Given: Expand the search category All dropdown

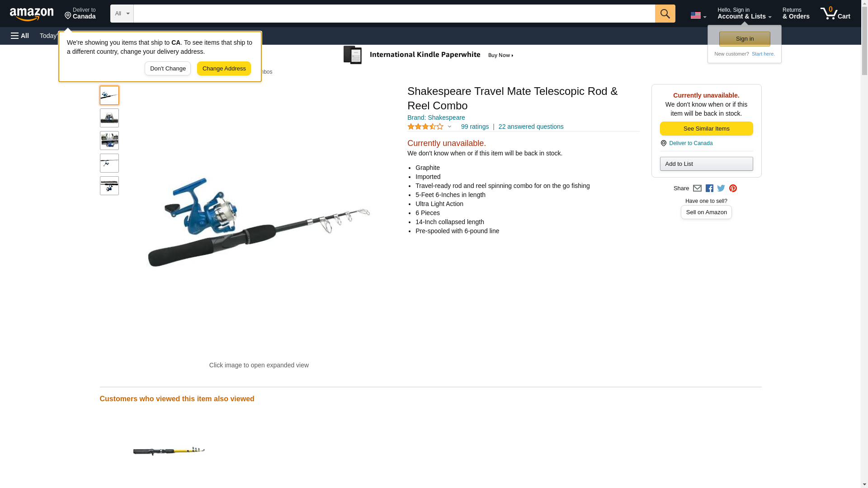Looking at the screenshot, I should (122, 14).
